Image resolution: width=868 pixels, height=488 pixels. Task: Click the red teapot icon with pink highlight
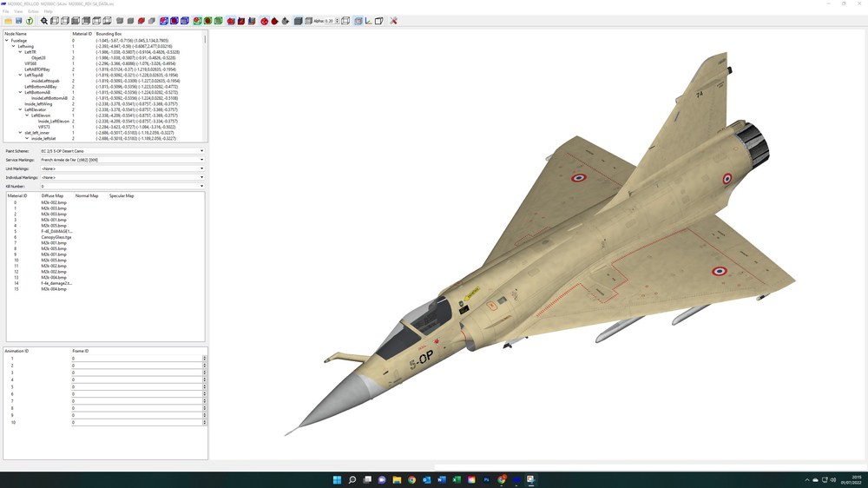265,21
